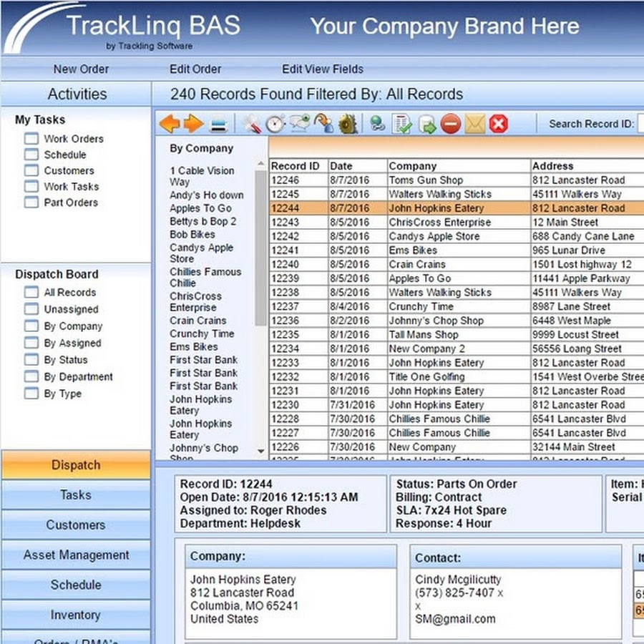The image size is (644, 644).
Task: Click the SM@gmail.com contact email
Action: coord(455,619)
